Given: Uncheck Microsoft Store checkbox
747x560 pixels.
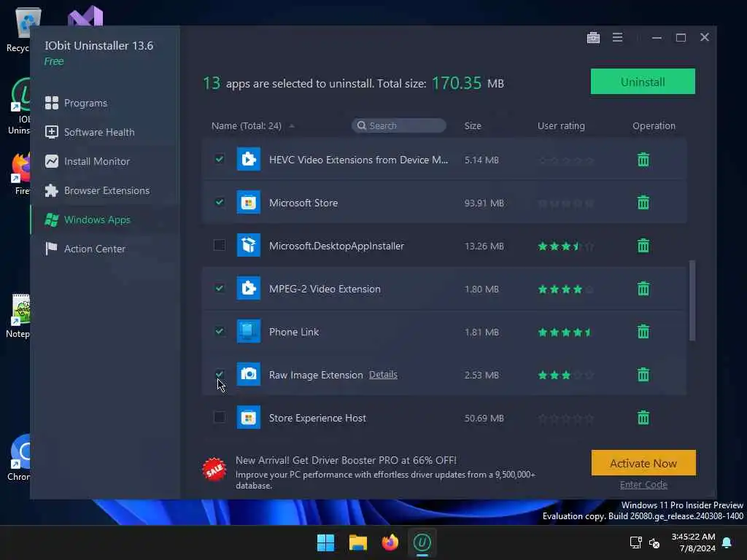Looking at the screenshot, I should coord(219,202).
